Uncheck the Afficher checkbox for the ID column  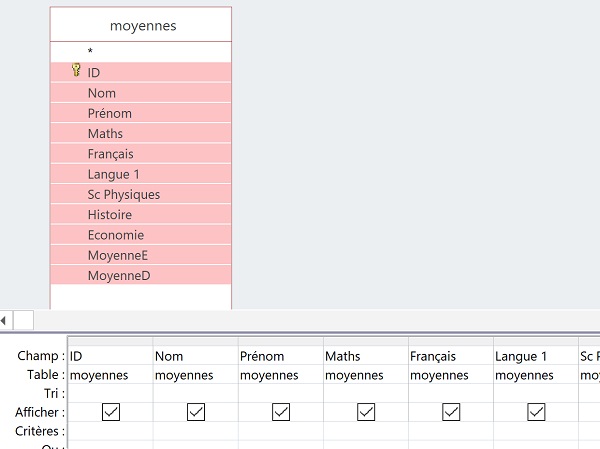click(111, 412)
